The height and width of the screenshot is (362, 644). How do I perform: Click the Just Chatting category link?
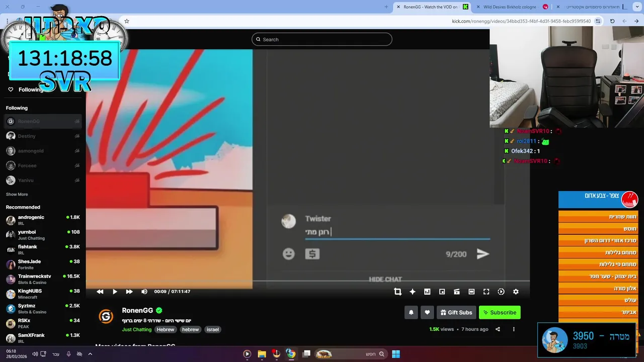click(136, 329)
